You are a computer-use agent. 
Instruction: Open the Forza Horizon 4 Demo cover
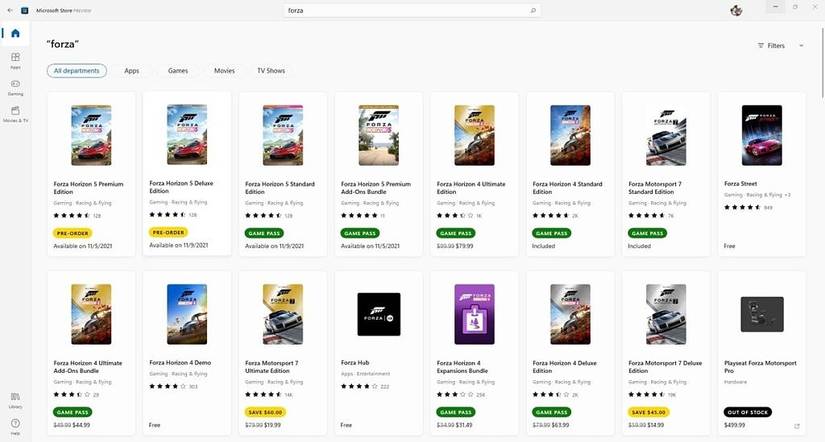pos(187,314)
